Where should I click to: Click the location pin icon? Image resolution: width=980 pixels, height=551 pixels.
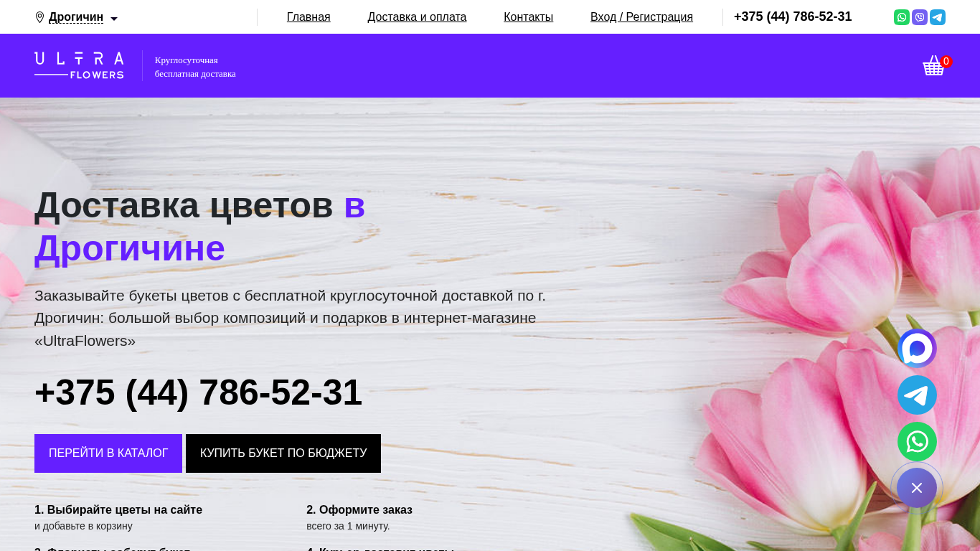point(39,17)
